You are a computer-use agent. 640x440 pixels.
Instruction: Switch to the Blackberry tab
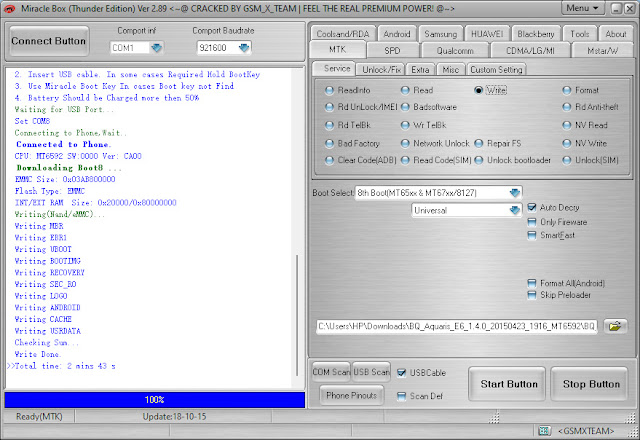[x=536, y=34]
